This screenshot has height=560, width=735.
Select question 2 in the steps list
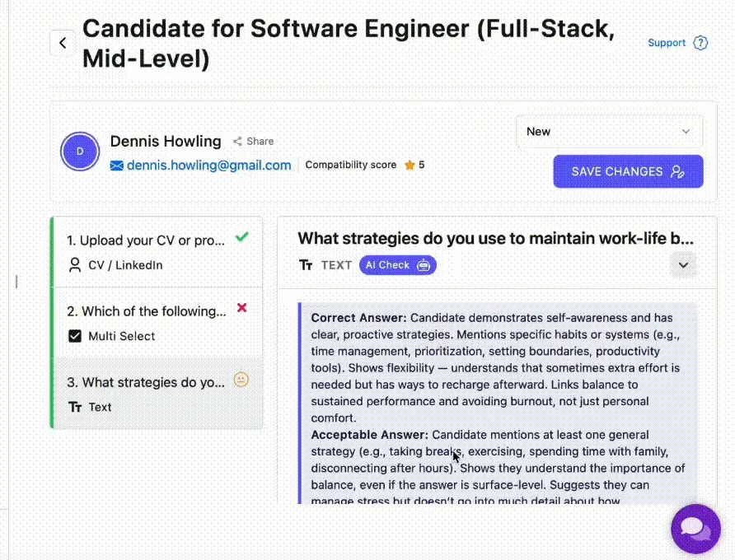click(x=147, y=311)
